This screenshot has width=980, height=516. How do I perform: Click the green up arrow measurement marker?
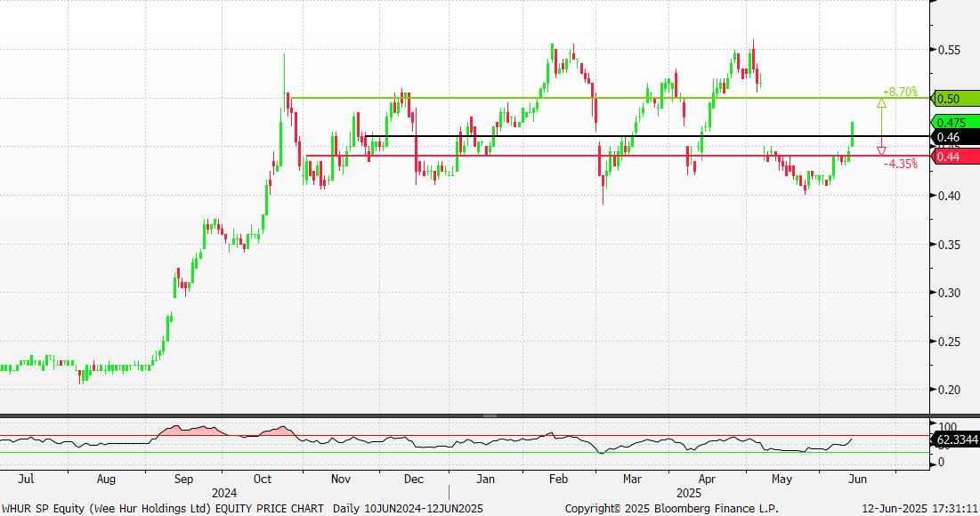pos(881,103)
